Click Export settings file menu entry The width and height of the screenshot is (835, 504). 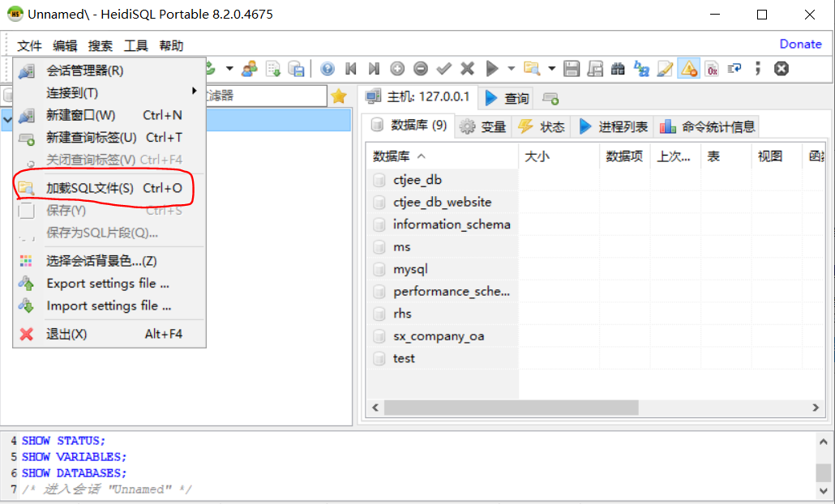109,283
